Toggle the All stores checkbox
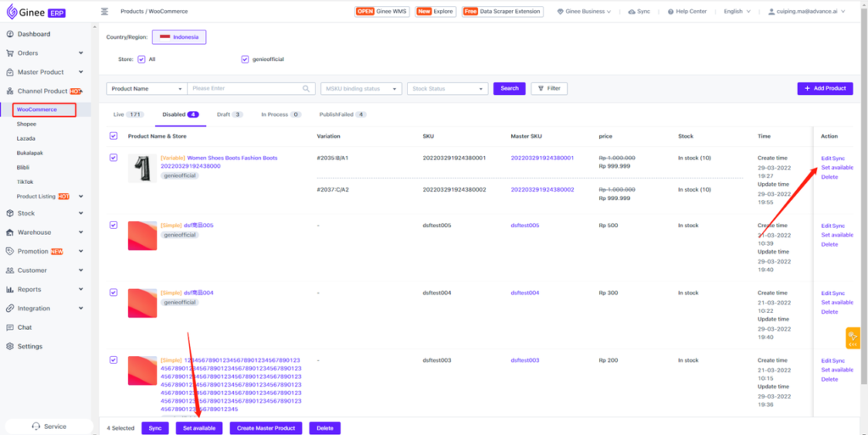The image size is (868, 435). (142, 59)
